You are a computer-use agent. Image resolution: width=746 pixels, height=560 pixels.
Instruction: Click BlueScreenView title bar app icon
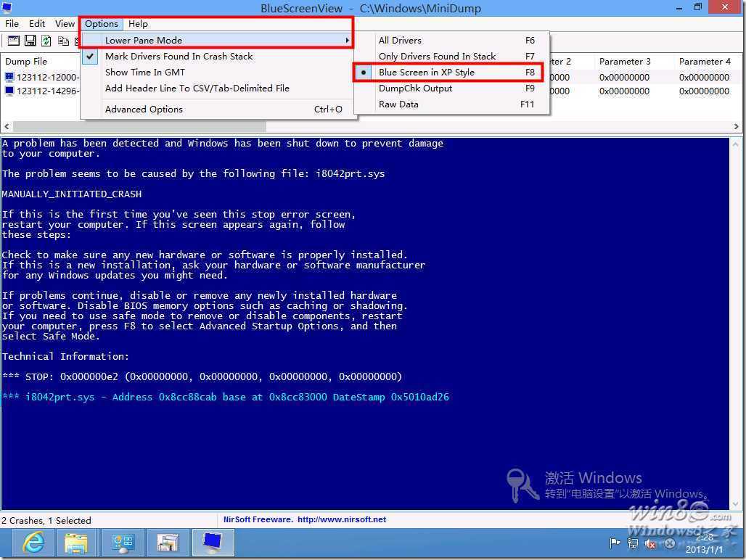[x=7, y=7]
